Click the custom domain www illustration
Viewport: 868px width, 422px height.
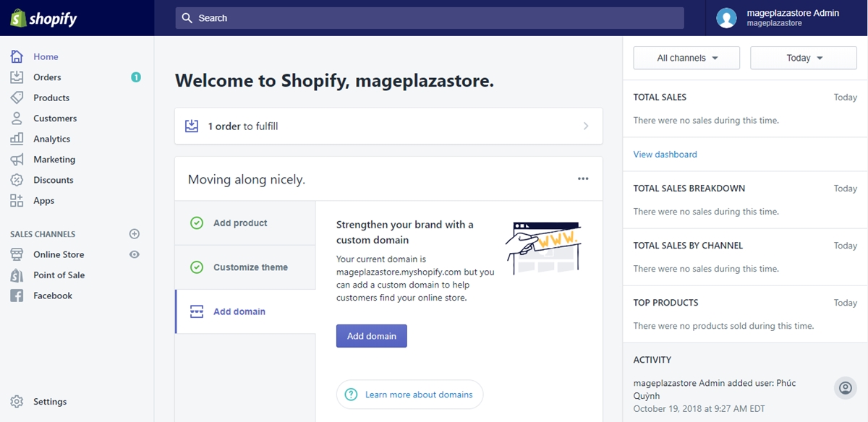(542, 248)
